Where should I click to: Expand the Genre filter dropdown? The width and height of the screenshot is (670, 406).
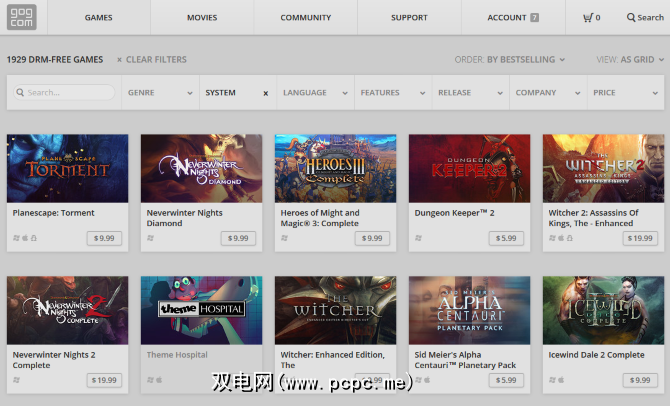[160, 93]
